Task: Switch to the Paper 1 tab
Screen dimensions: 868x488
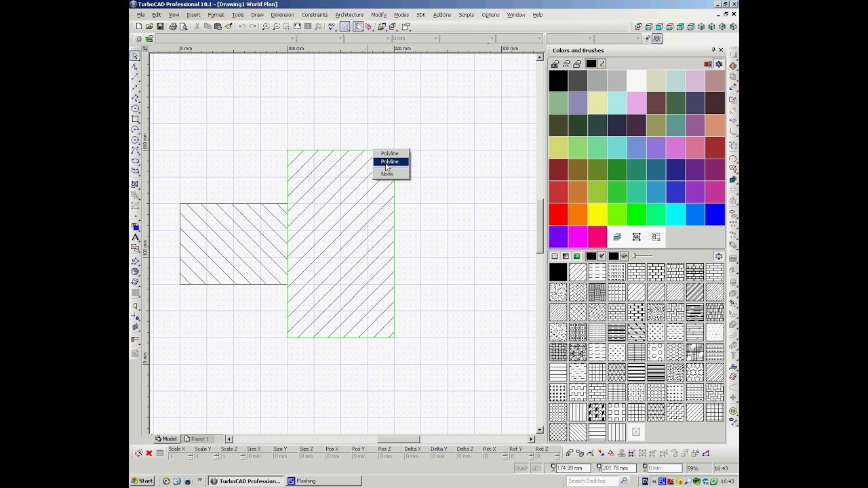Action: [x=197, y=439]
